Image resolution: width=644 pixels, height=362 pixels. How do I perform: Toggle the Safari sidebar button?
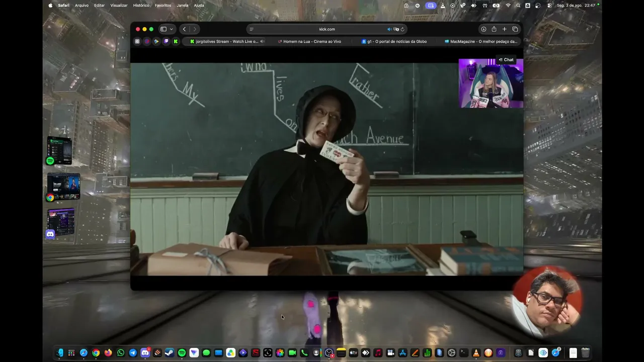164,29
